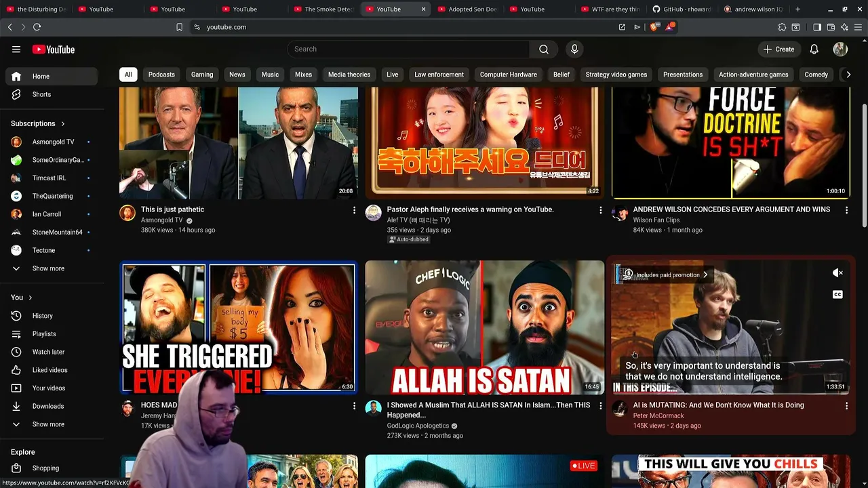The width and height of the screenshot is (868, 488).
Task: Open a new browser tab
Action: point(797,9)
